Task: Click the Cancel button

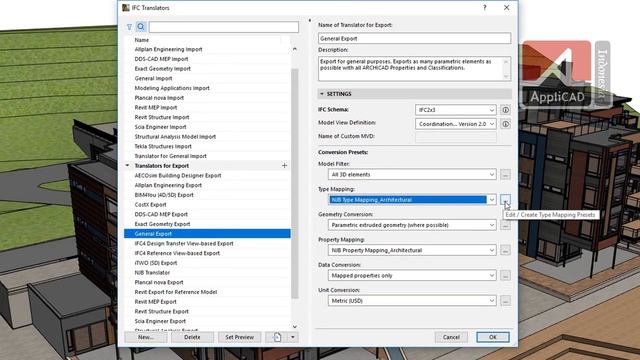Action: [451, 337]
